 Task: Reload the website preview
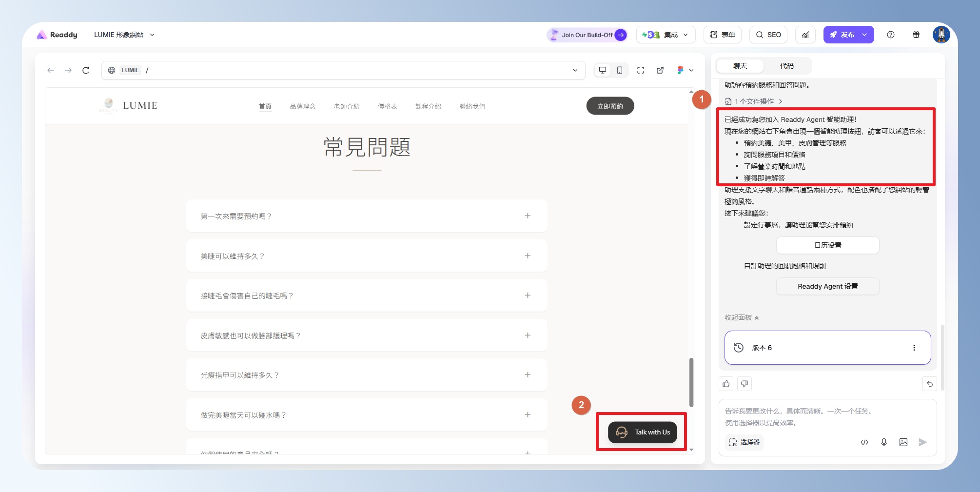click(86, 70)
